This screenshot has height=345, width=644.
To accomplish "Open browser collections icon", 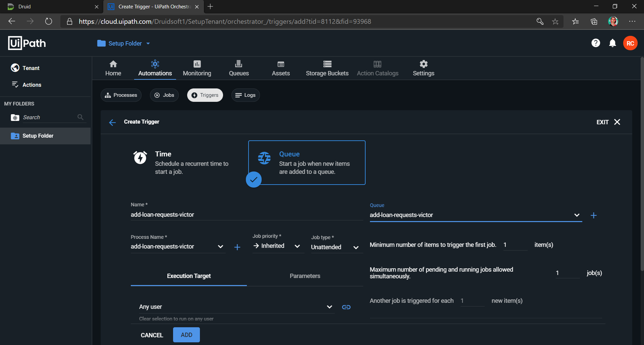I will click(594, 21).
